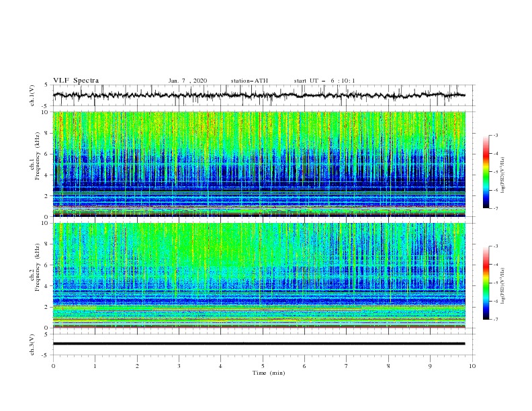Image resolution: width=532 pixels, height=411 pixels.
Task: Click the "ch.1(V)" axis label
Action: [x=32, y=95]
